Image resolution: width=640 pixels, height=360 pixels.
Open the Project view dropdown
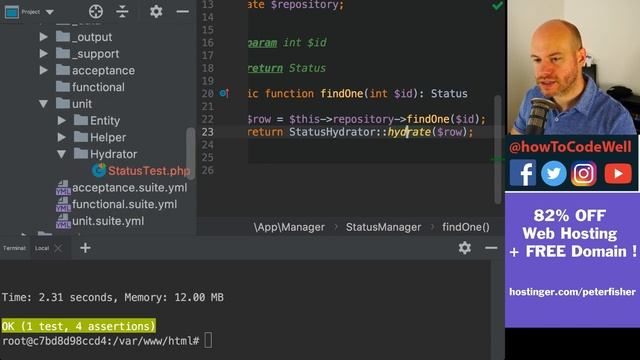pyautogui.click(x=50, y=12)
